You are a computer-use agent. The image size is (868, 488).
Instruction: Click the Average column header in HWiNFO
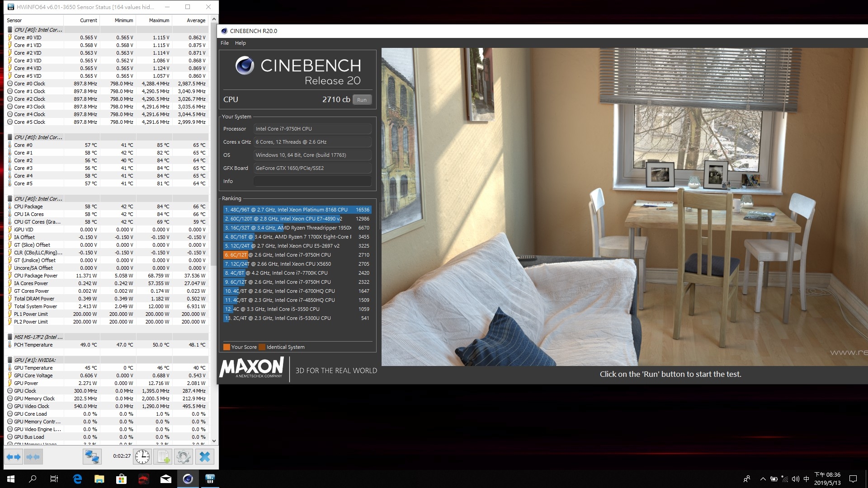pos(190,20)
